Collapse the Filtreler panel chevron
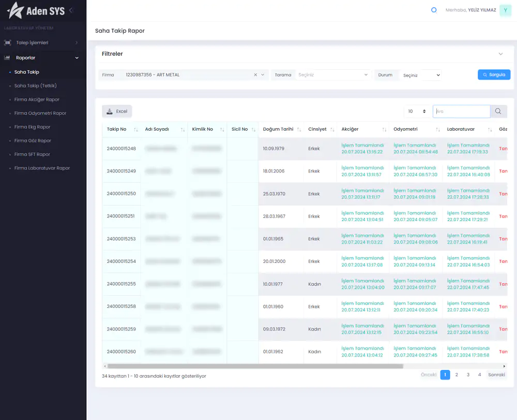This screenshot has height=420, width=517. tap(500, 54)
